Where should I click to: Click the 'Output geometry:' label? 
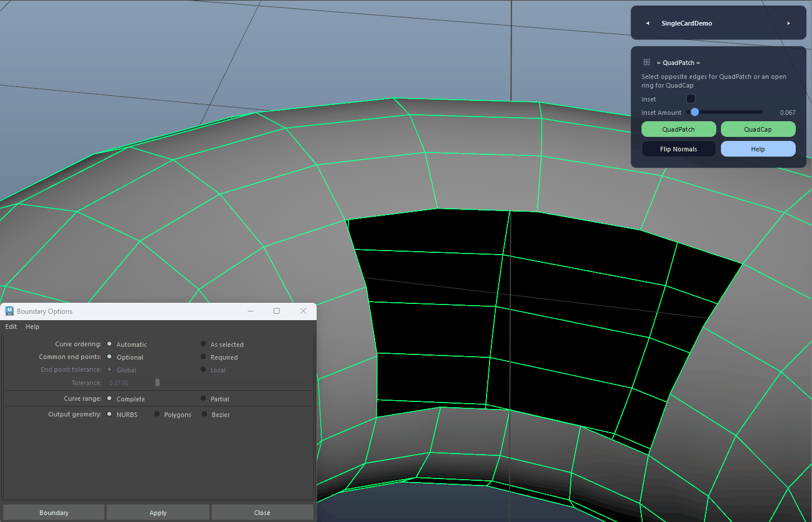75,414
